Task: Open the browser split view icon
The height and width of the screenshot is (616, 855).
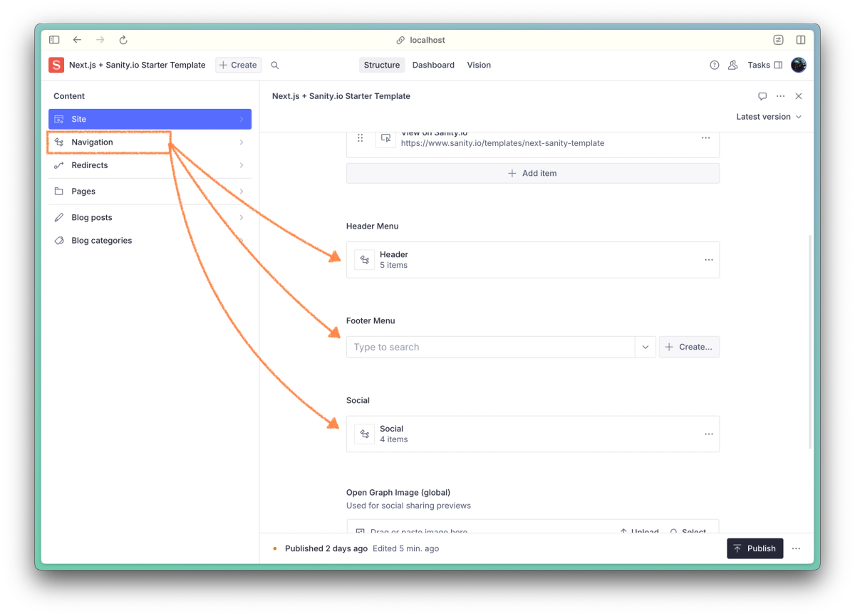Action: click(801, 40)
